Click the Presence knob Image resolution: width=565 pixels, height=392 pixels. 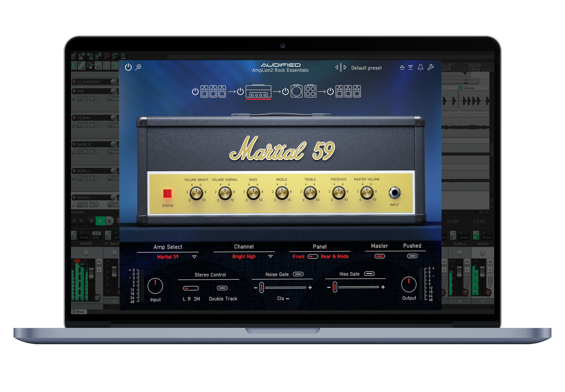click(x=338, y=193)
